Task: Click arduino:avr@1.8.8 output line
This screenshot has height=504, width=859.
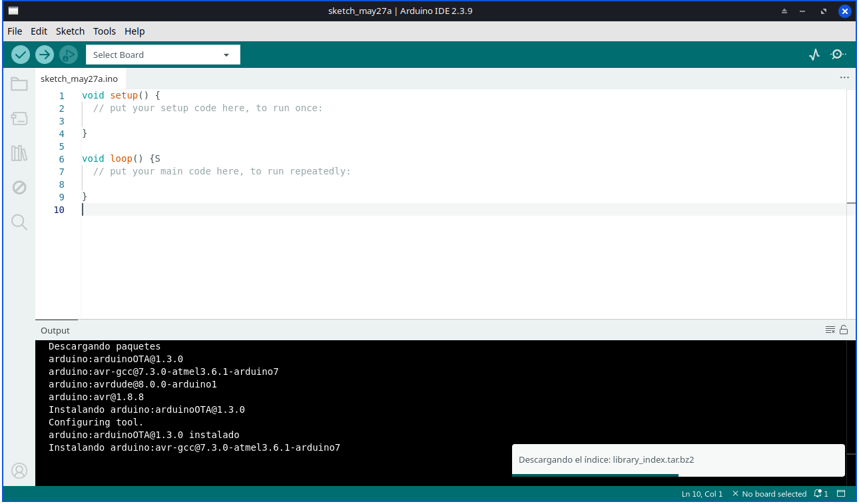Action: coord(96,397)
